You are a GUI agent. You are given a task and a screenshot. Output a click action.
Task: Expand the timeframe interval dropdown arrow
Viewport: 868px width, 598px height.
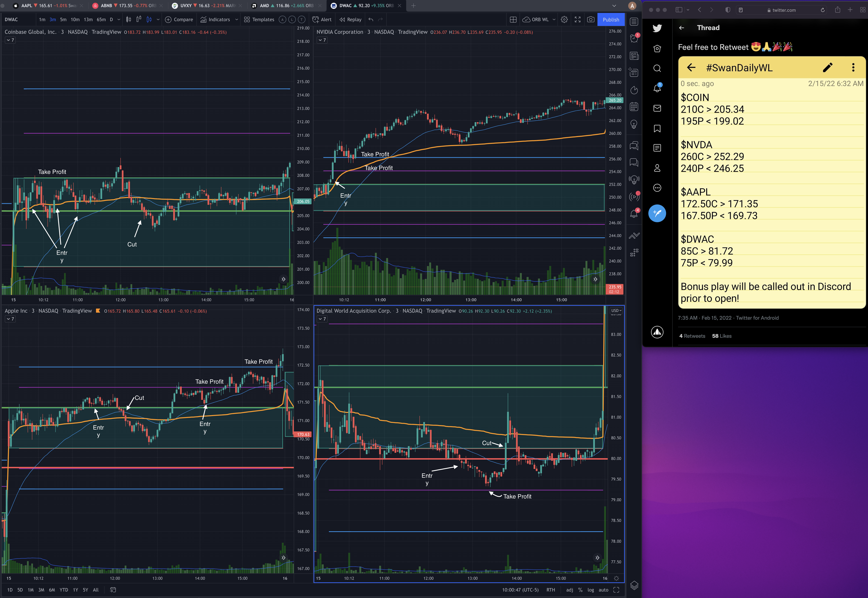[119, 19]
